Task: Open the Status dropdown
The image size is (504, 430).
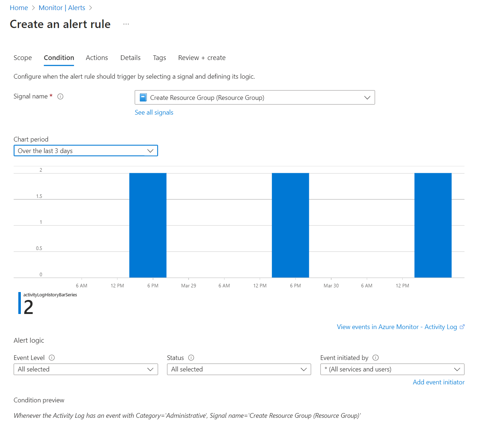Action: click(239, 369)
